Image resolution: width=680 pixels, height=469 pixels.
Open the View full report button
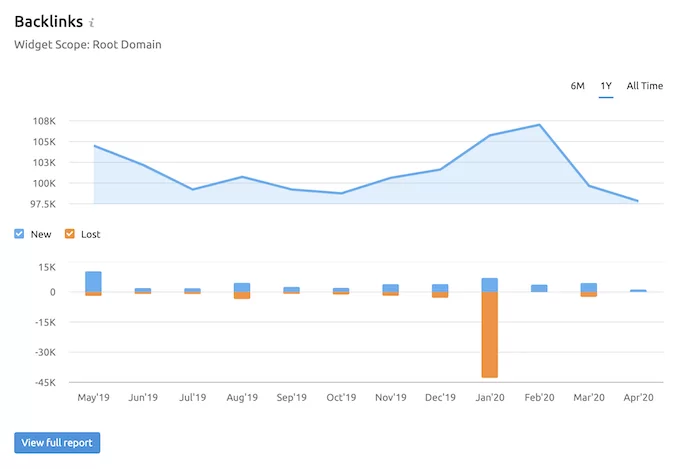57,443
